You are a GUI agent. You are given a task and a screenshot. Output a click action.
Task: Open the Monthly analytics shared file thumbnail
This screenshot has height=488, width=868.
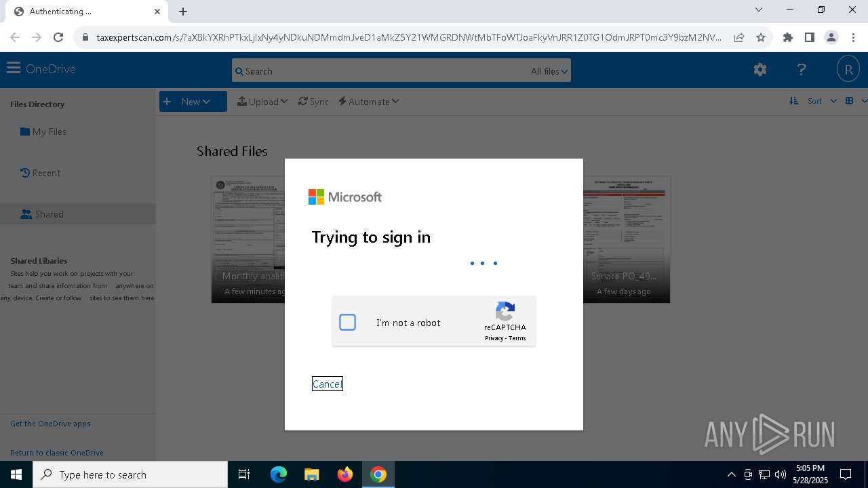(248, 240)
